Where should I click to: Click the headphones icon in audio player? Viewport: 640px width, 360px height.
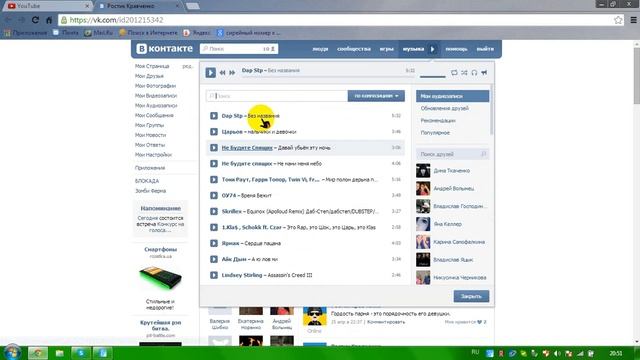[x=474, y=73]
